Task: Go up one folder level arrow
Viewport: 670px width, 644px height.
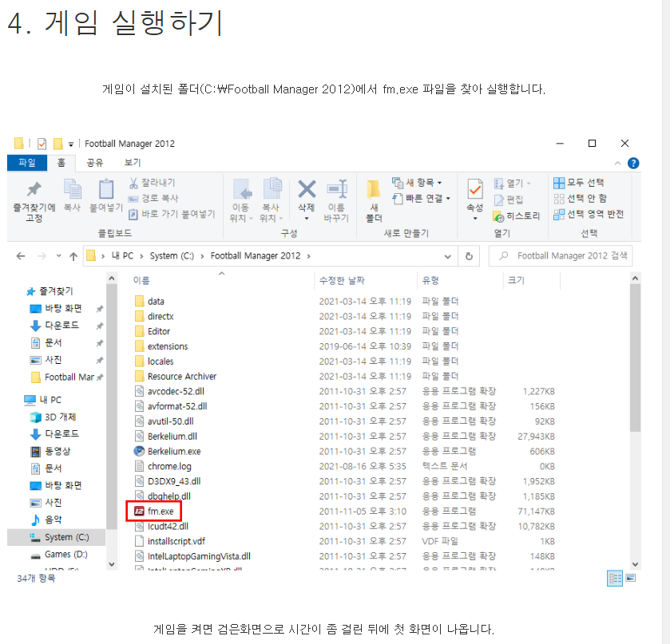Action: [x=73, y=256]
